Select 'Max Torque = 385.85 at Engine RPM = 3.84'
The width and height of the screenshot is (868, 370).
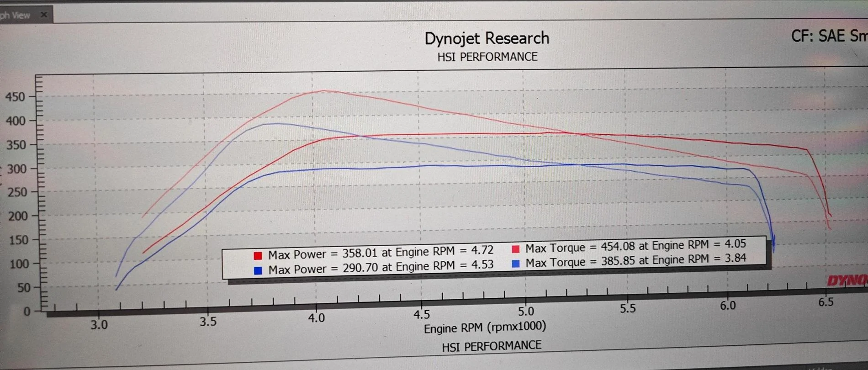pyautogui.click(x=635, y=261)
